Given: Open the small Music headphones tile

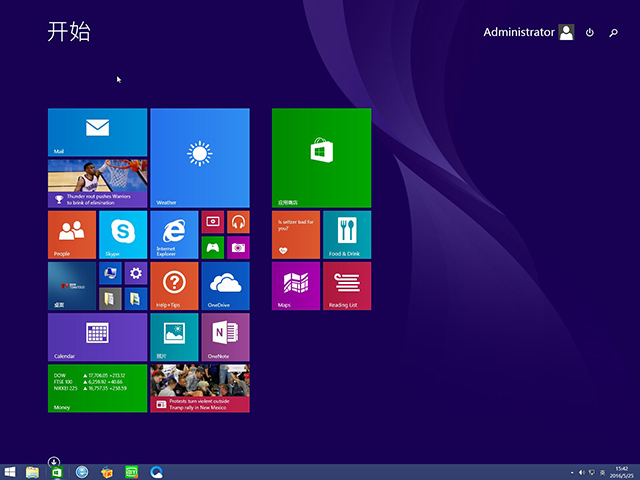Looking at the screenshot, I should click(x=238, y=222).
